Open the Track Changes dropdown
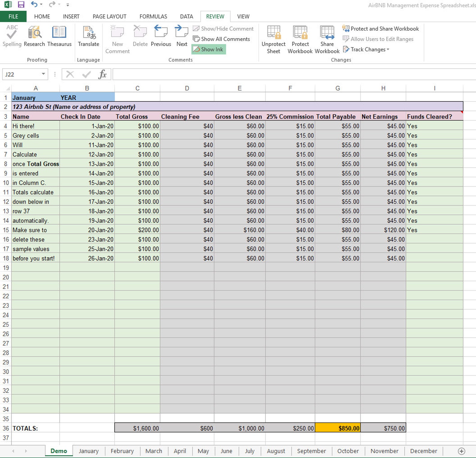 pos(366,49)
